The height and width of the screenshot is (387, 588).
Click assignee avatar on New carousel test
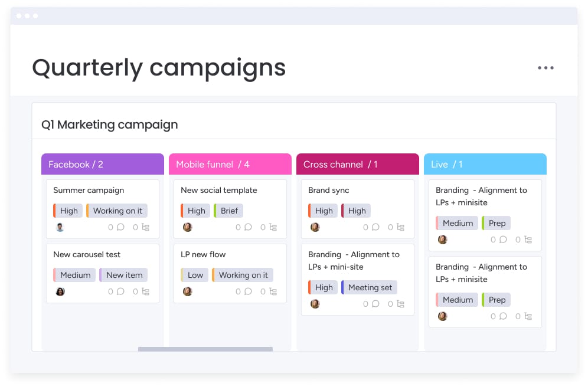60,291
